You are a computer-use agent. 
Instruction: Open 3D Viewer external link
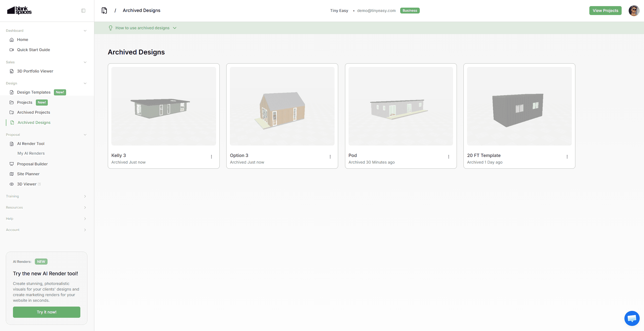pos(27,184)
